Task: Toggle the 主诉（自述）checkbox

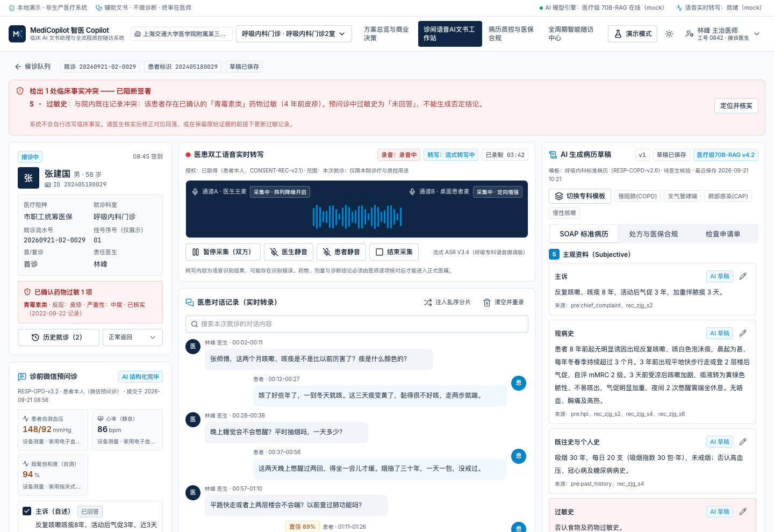Action: pyautogui.click(x=27, y=511)
